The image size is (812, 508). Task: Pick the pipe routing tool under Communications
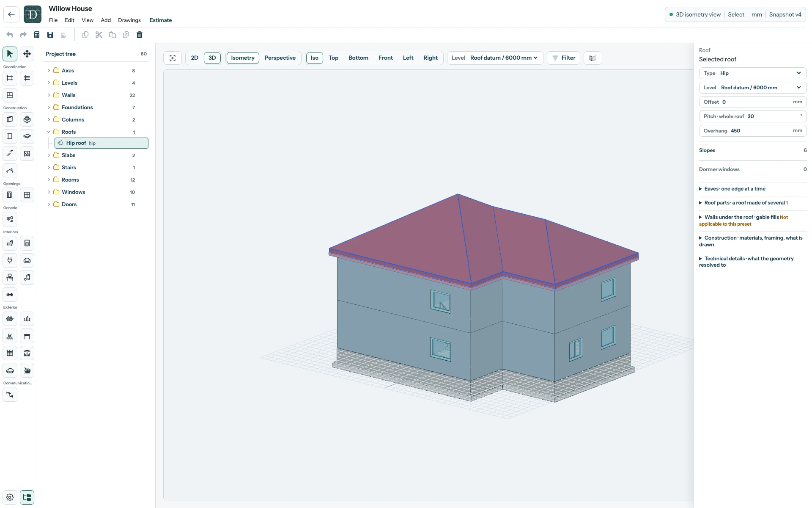coord(10,395)
